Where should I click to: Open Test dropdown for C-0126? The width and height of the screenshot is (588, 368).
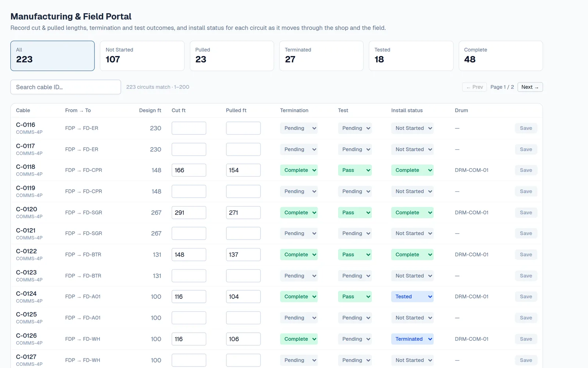(x=355, y=339)
